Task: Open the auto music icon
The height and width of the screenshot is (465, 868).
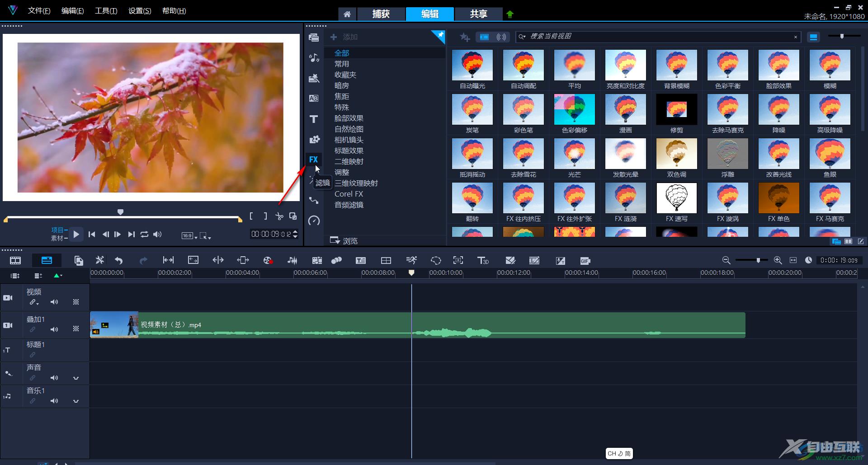Action: point(317,260)
